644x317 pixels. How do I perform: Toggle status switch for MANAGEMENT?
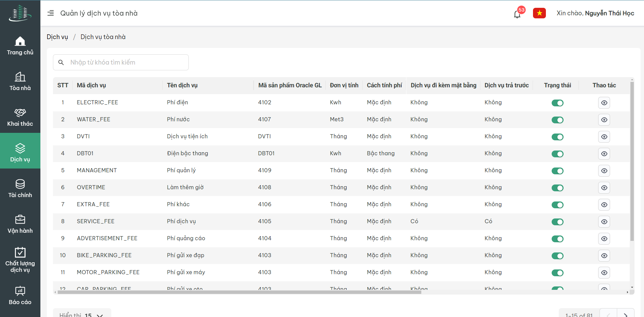click(x=557, y=171)
